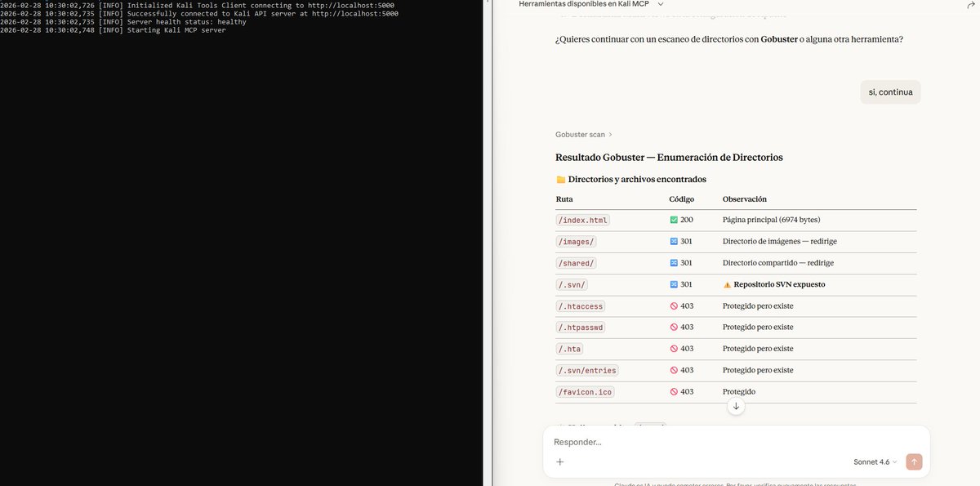Open the chat title dropdown chevron
This screenshot has height=486, width=980.
point(661,4)
